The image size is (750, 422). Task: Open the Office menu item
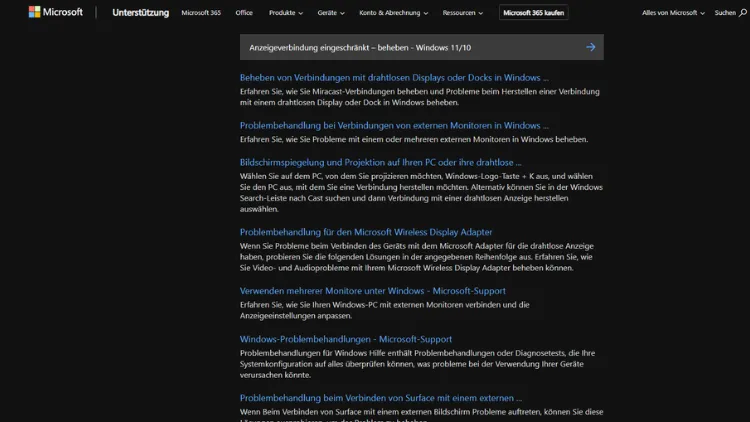[x=244, y=13]
